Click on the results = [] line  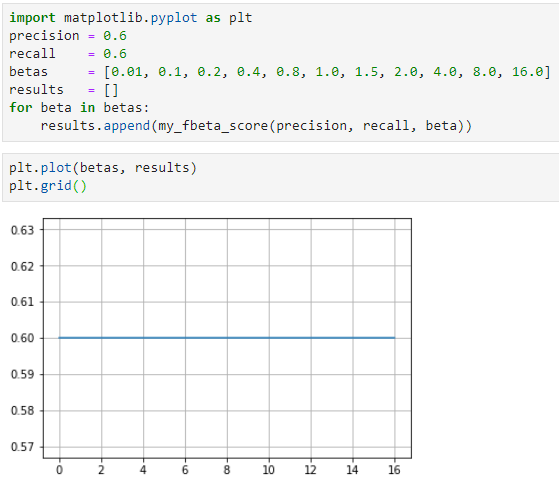tap(63, 89)
